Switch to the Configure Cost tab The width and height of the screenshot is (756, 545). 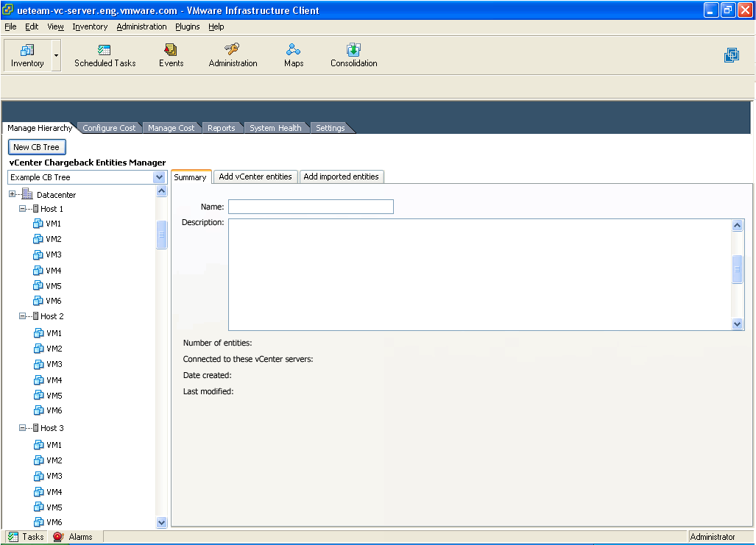[109, 128]
